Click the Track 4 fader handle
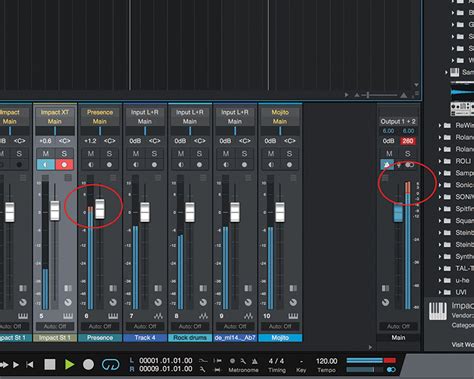This screenshot has width=474, height=379. pos(145,212)
